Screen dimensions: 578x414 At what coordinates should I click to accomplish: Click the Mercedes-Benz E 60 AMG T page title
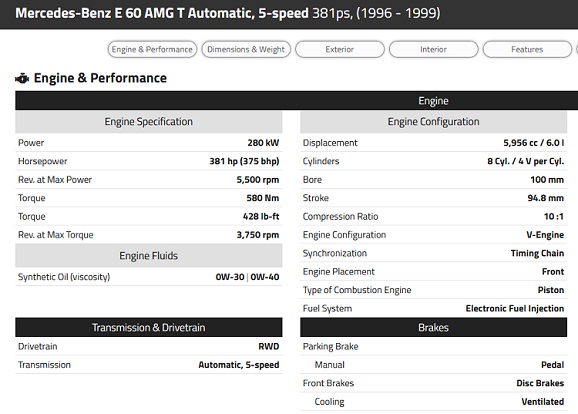pos(228,13)
